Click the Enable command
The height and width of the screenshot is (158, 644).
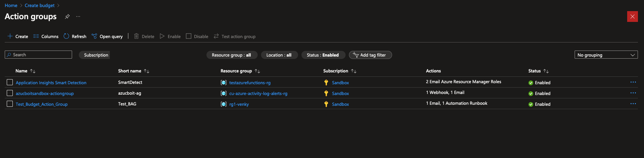pyautogui.click(x=170, y=36)
